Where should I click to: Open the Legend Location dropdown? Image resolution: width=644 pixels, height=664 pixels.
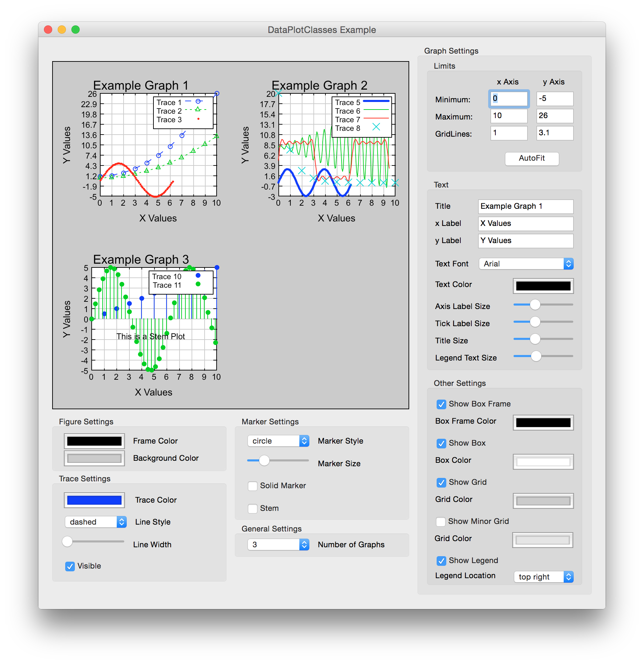[x=543, y=577]
